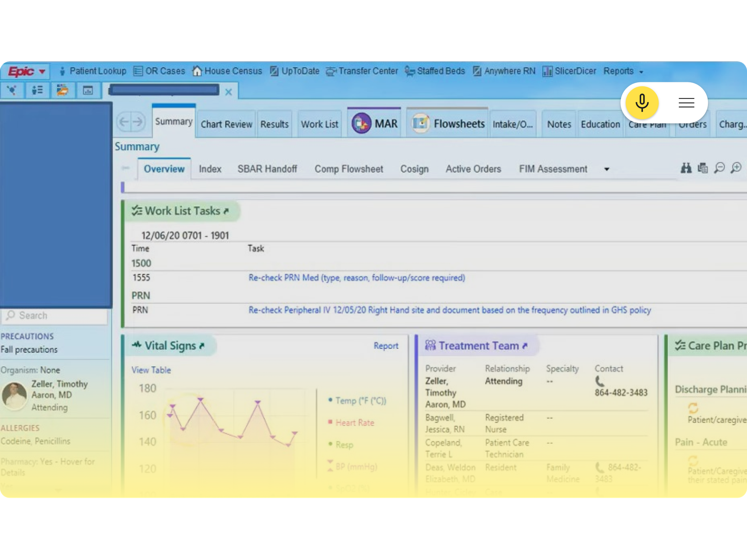Click the View Table link
Image resolution: width=747 pixels, height=560 pixels.
[151, 370]
